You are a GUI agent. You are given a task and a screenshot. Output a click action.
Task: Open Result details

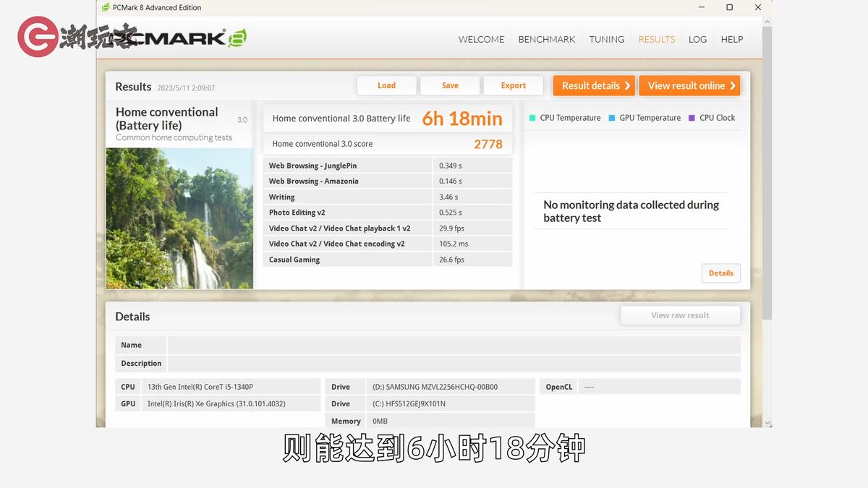coord(594,85)
